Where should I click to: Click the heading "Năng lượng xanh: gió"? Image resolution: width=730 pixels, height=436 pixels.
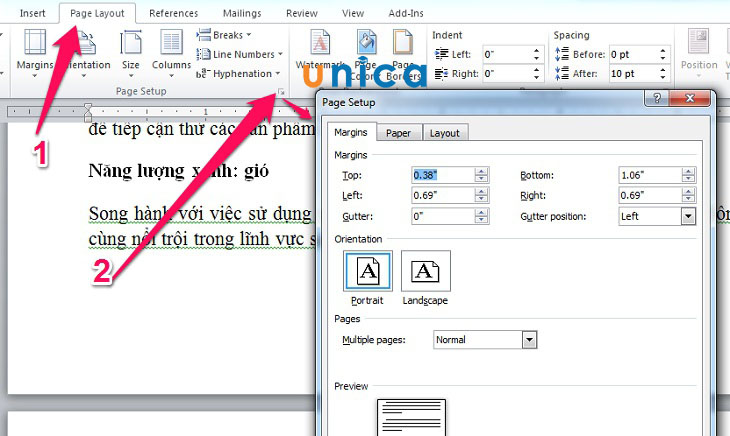[x=178, y=171]
